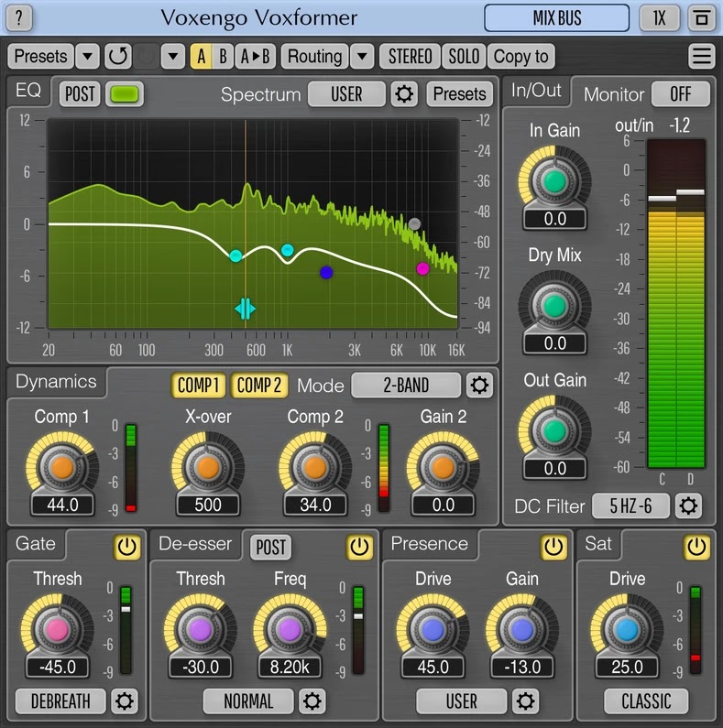
Task: Click X-over value field 500
Action: [208, 505]
